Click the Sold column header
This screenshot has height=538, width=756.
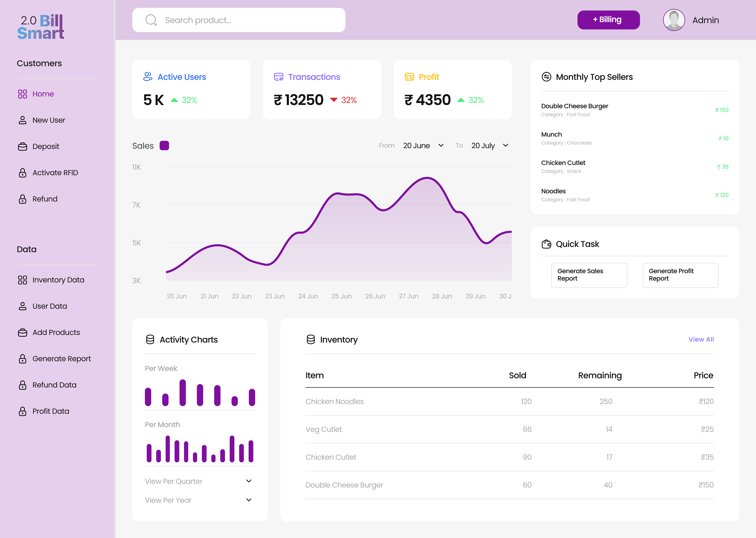click(x=517, y=375)
